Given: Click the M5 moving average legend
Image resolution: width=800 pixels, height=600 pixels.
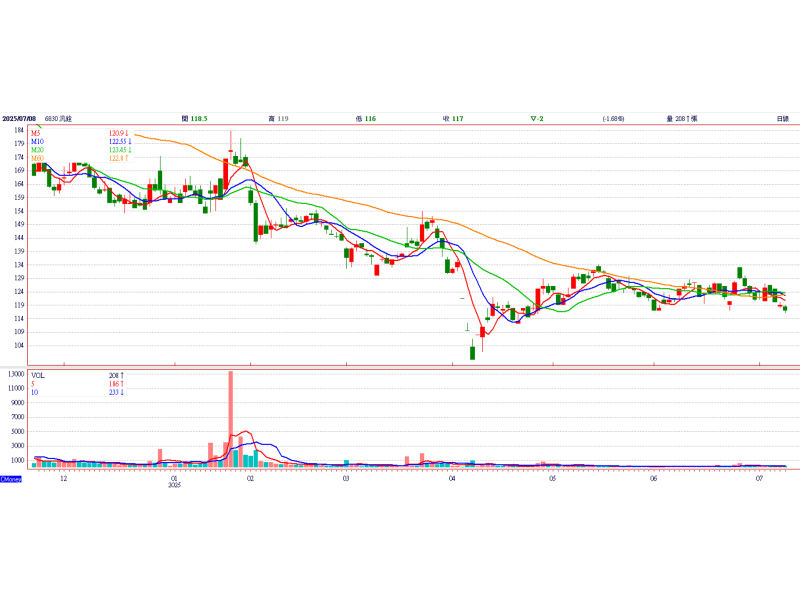Looking at the screenshot, I should point(36,133).
